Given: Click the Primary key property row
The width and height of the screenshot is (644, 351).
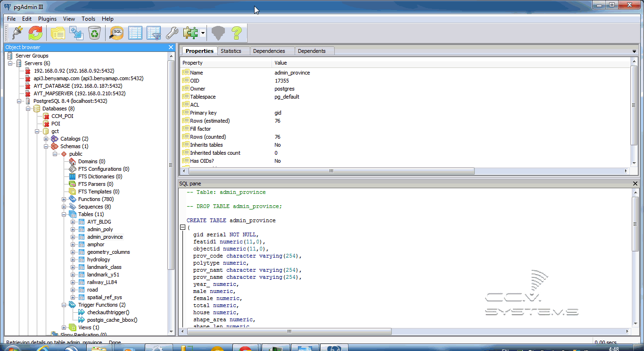Looking at the screenshot, I should click(405, 113).
